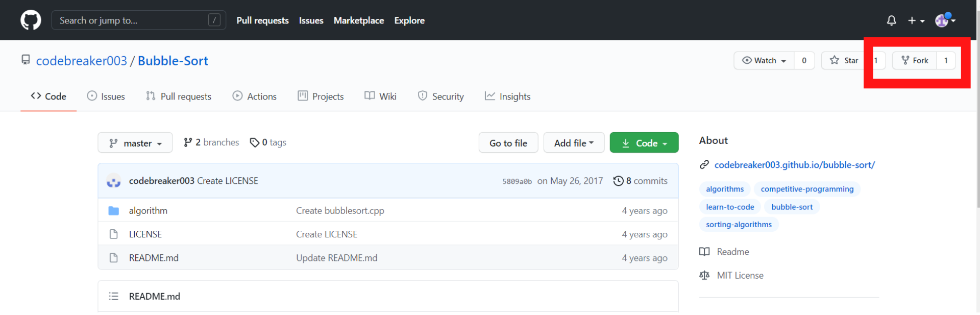980x315 pixels.
Task: Switch to the repository Issues tab
Action: [106, 96]
